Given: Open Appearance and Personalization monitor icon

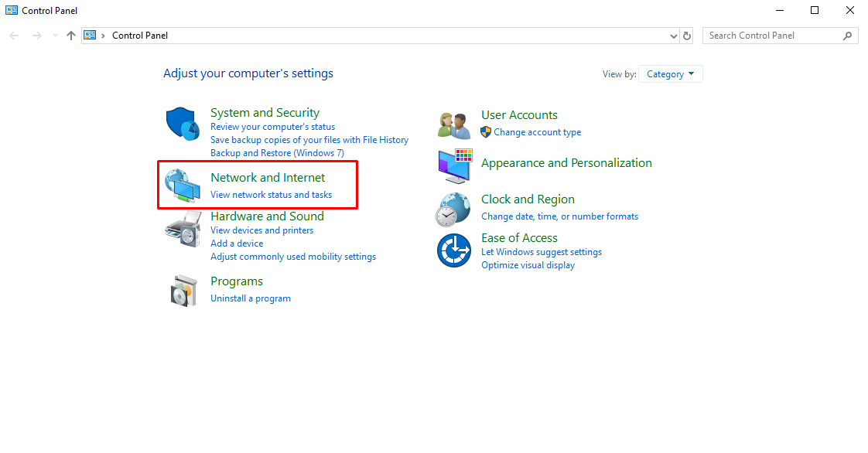Looking at the screenshot, I should pyautogui.click(x=454, y=165).
